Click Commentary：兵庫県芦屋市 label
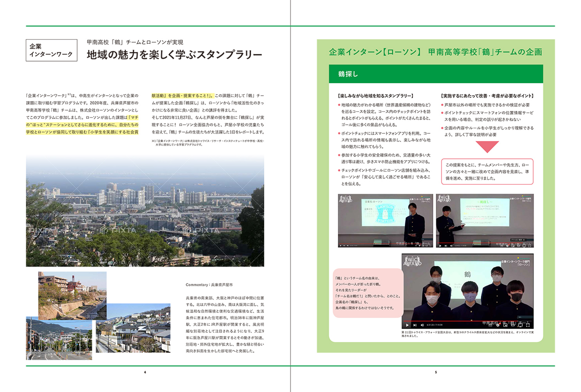581x392 pixels. pos(209,285)
